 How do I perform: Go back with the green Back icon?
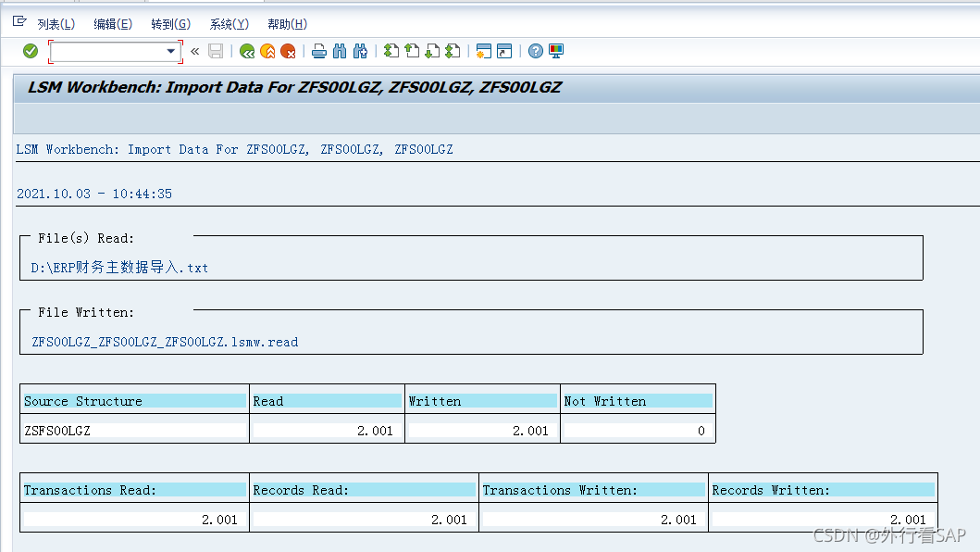pos(247,51)
